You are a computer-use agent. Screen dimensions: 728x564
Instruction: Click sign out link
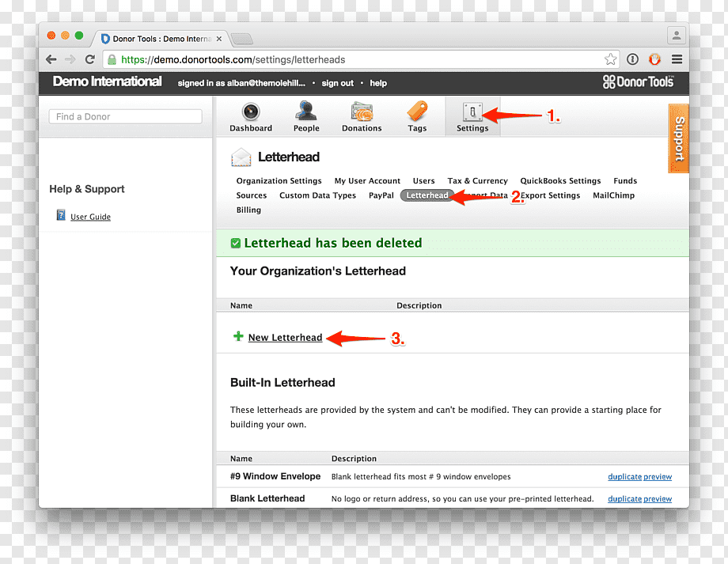coord(338,83)
